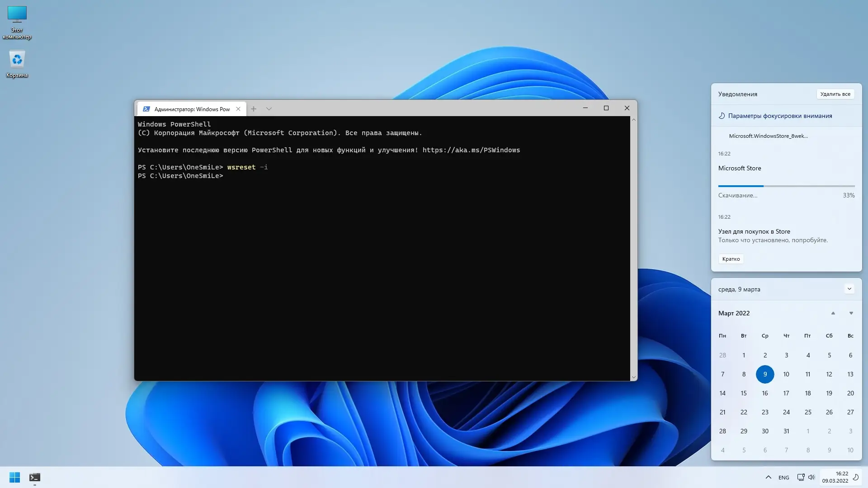Open the terminal profile dropdown chevron
Viewport: 868px width, 488px height.
(269, 109)
